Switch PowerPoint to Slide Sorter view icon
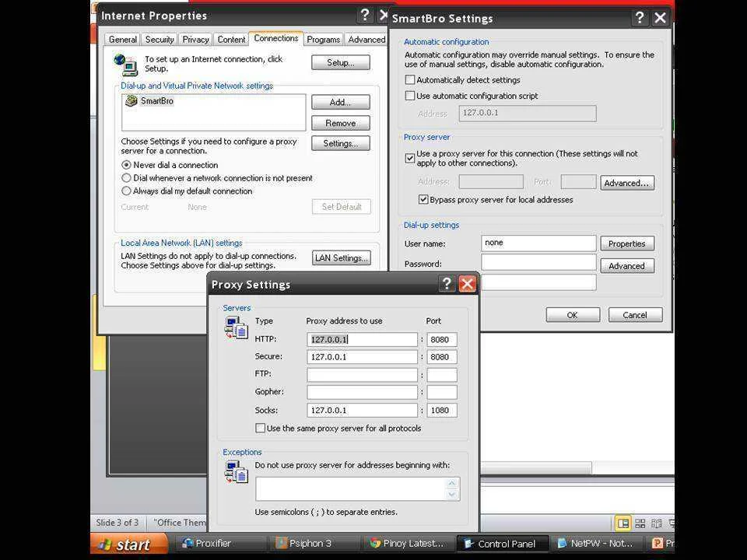 click(640, 523)
